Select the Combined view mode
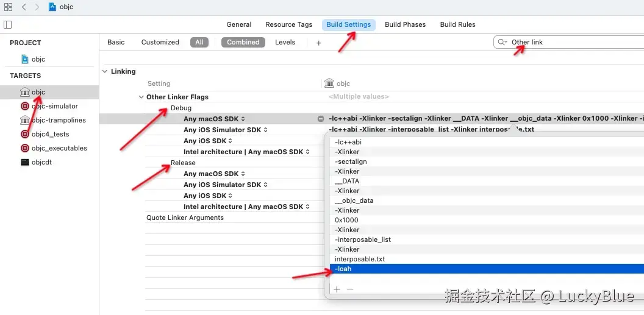The image size is (644, 315). [243, 42]
